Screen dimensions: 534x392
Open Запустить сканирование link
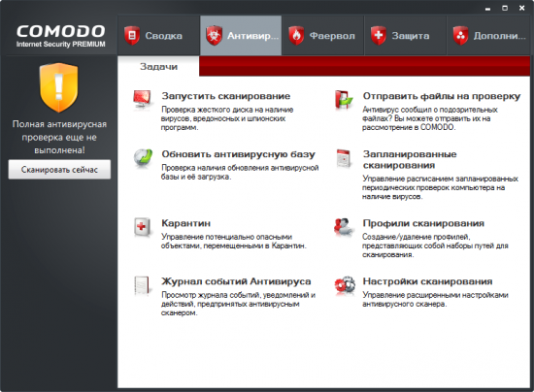point(226,96)
